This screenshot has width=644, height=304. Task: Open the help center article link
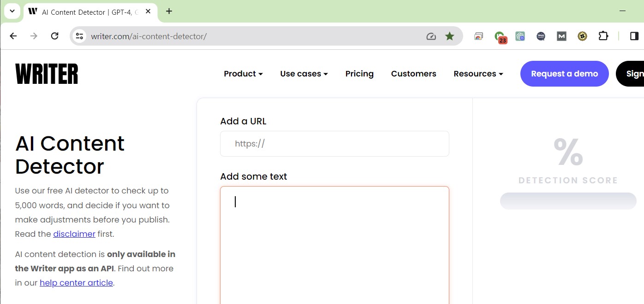76,283
